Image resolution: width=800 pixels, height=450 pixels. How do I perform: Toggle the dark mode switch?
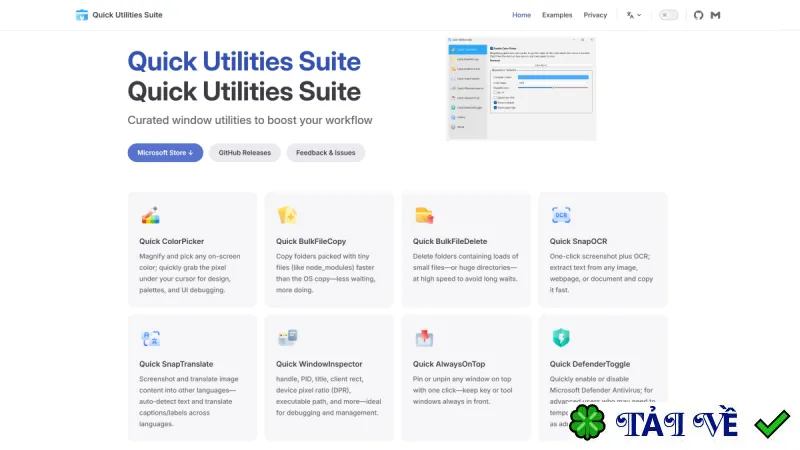pos(668,15)
